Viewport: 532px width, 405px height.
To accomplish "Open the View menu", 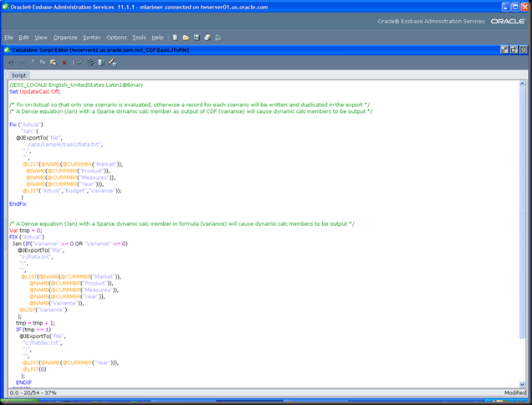I will (41, 38).
